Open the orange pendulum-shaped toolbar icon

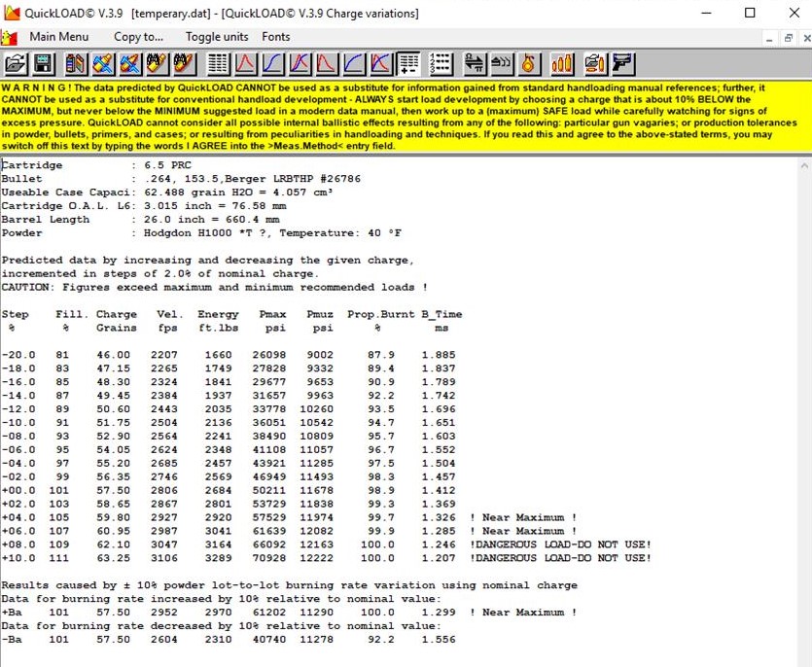click(x=529, y=64)
